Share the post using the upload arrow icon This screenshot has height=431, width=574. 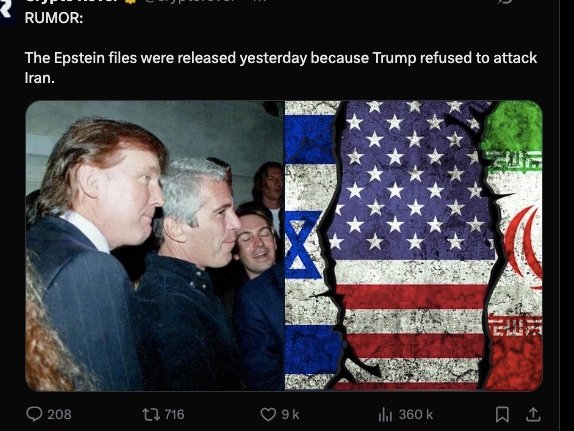(533, 415)
